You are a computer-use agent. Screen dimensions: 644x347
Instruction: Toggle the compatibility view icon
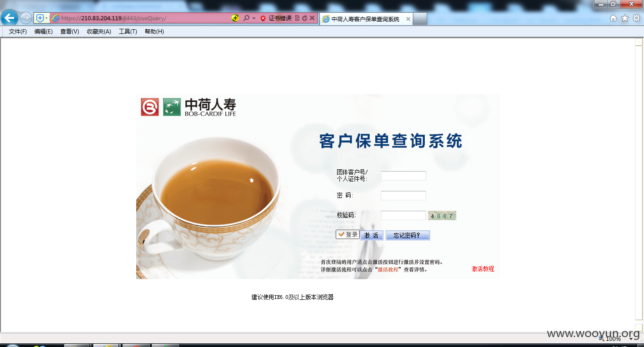tap(297, 18)
